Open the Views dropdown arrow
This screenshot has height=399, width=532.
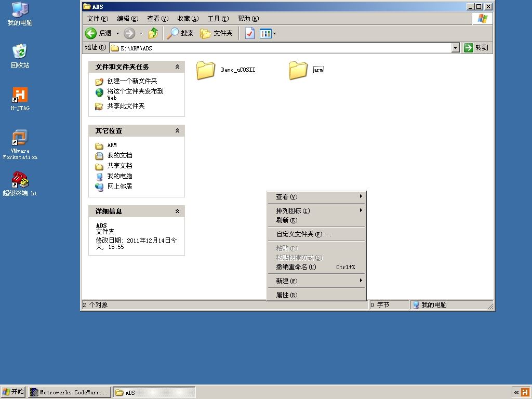[274, 33]
